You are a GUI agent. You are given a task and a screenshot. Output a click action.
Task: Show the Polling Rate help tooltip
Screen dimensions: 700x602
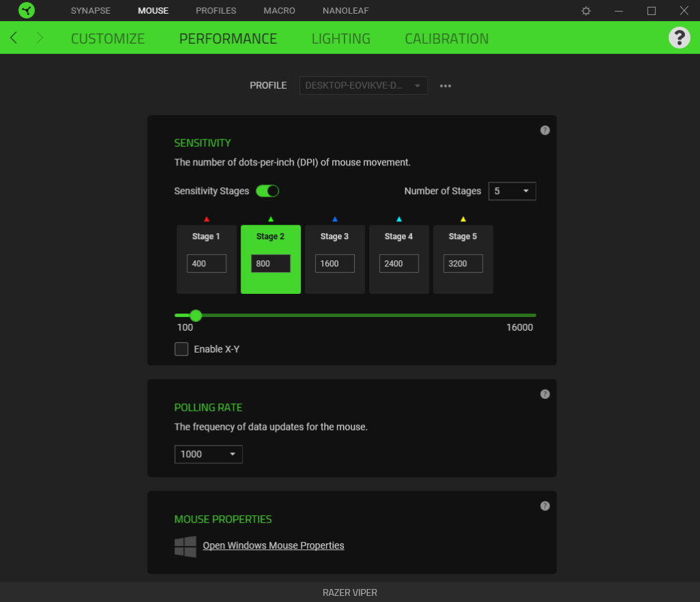[x=545, y=394]
